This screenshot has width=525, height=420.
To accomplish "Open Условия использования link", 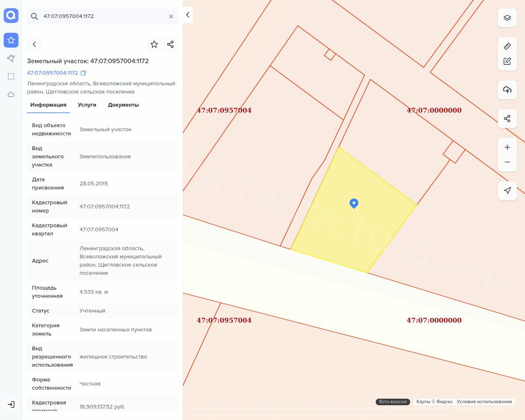I will [x=484, y=402].
